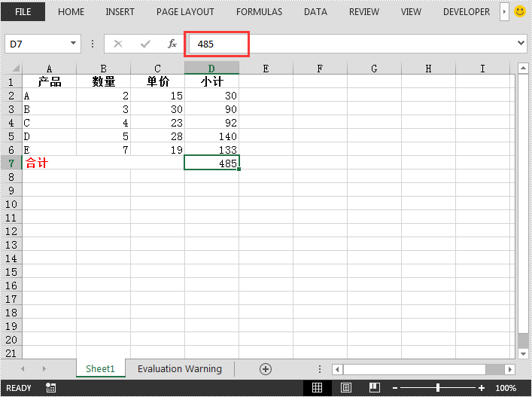Zoom out with minus button

click(395, 388)
